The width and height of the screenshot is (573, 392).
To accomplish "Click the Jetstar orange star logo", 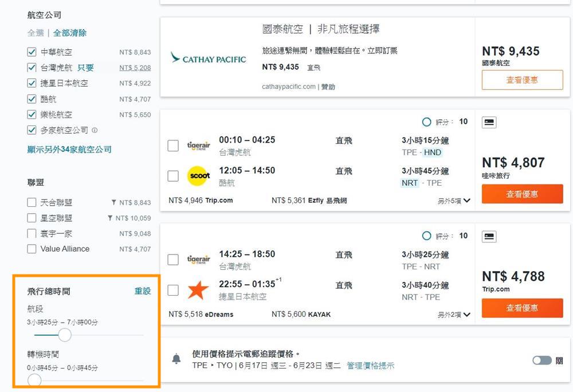I will pyautogui.click(x=198, y=291).
